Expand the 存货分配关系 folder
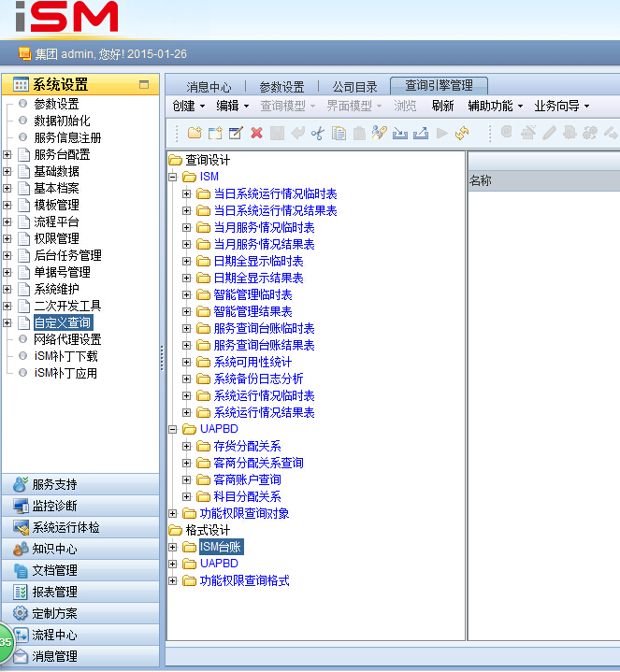 click(x=186, y=446)
